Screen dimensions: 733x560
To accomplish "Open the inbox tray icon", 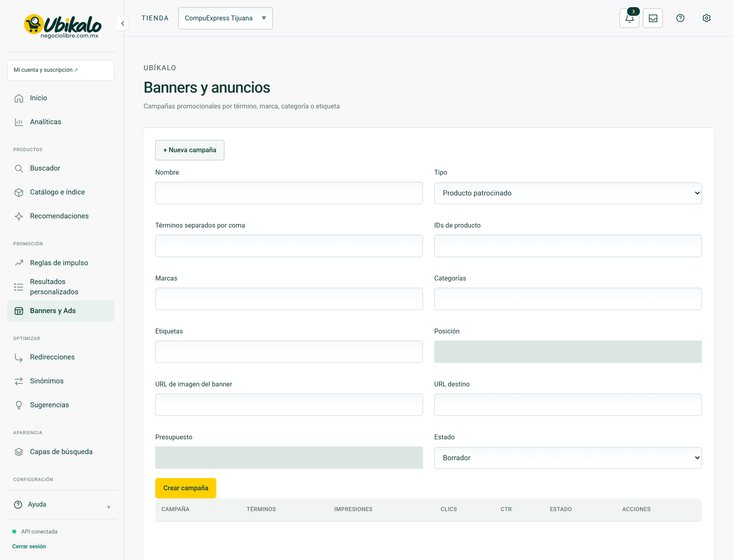I will coord(653,18).
